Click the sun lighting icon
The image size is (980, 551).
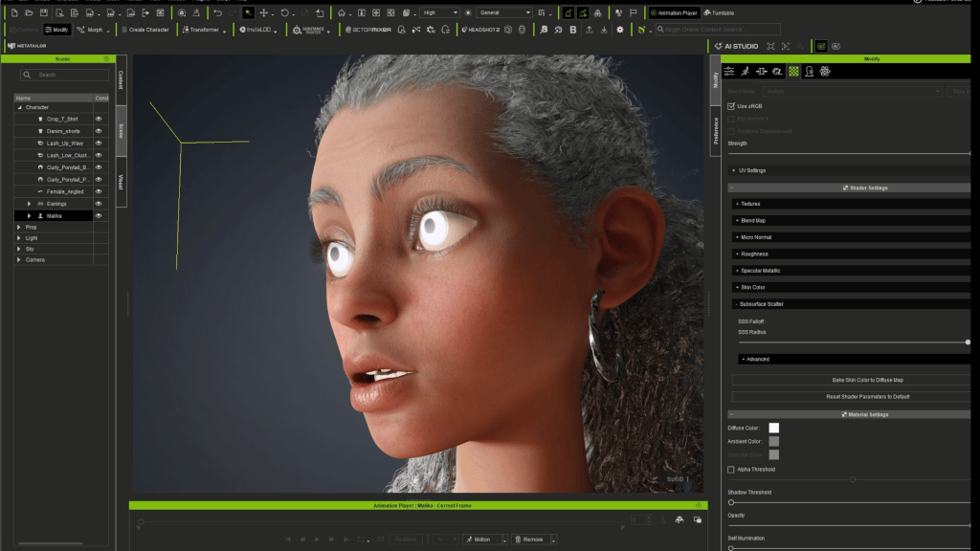point(467,12)
